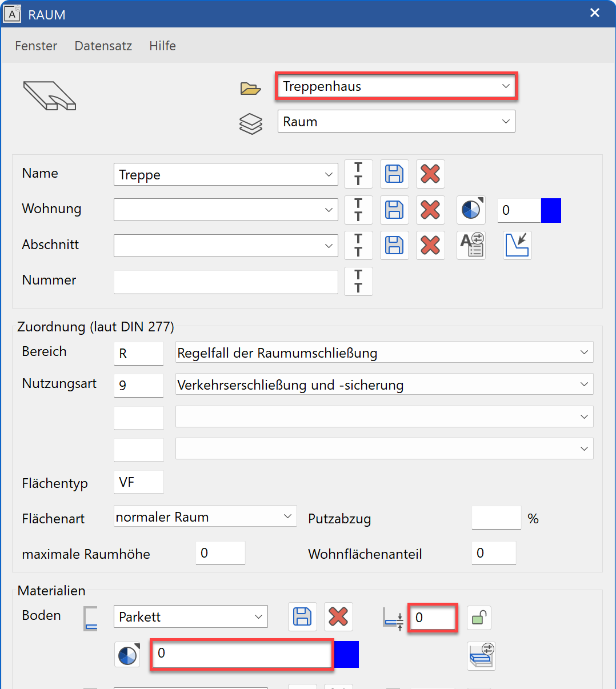Screen dimensions: 616x689
Task: Remove Boden material with red X
Action: [338, 617]
